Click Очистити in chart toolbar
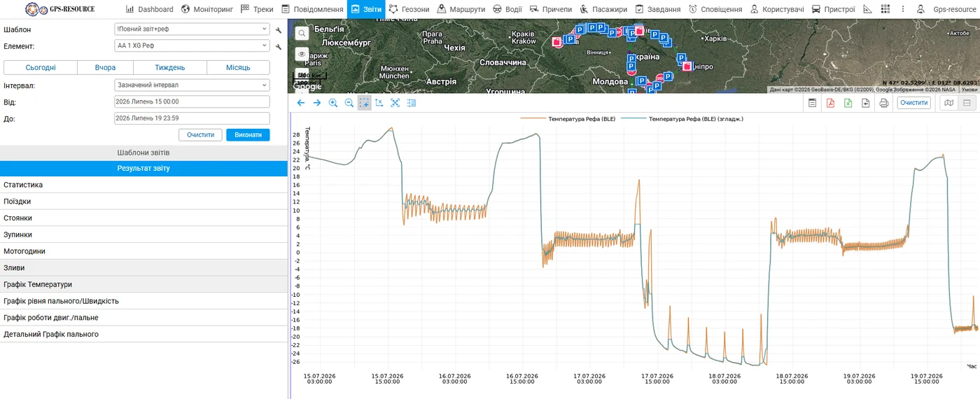 pyautogui.click(x=914, y=103)
